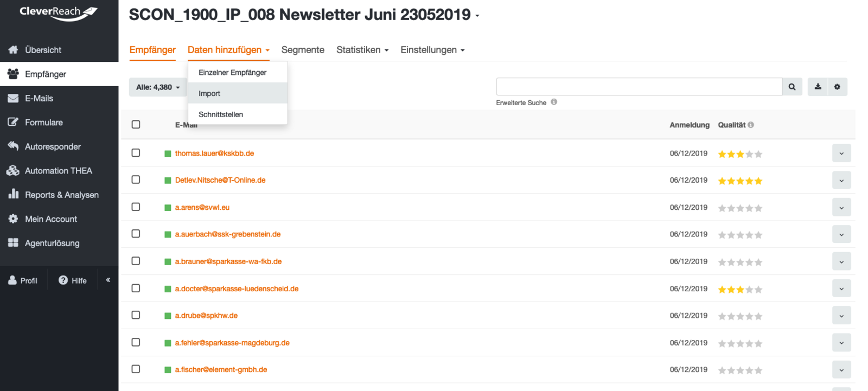This screenshot has height=391, width=868.
Task: Click the download export icon button
Action: pyautogui.click(x=818, y=87)
